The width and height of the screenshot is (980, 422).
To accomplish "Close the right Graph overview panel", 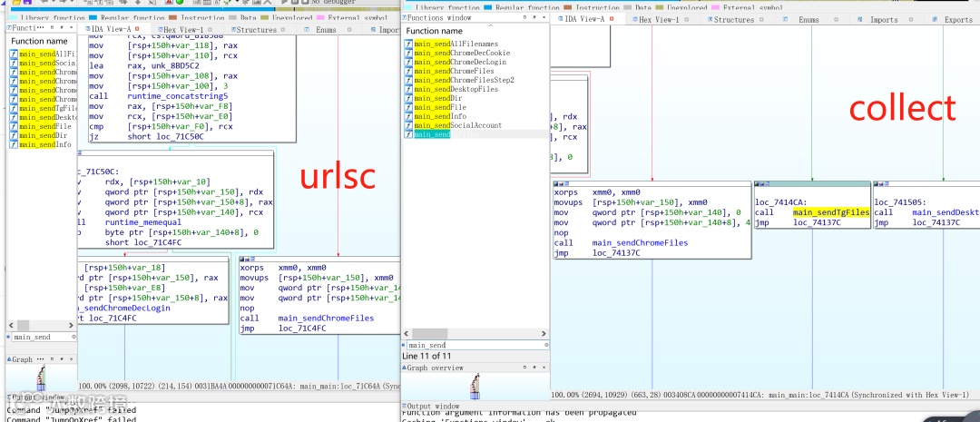I will pos(545,368).
